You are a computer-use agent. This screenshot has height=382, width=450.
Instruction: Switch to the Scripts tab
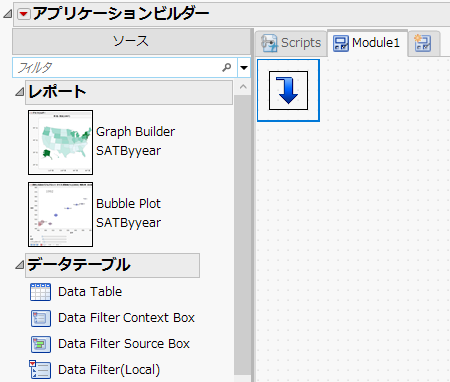291,43
